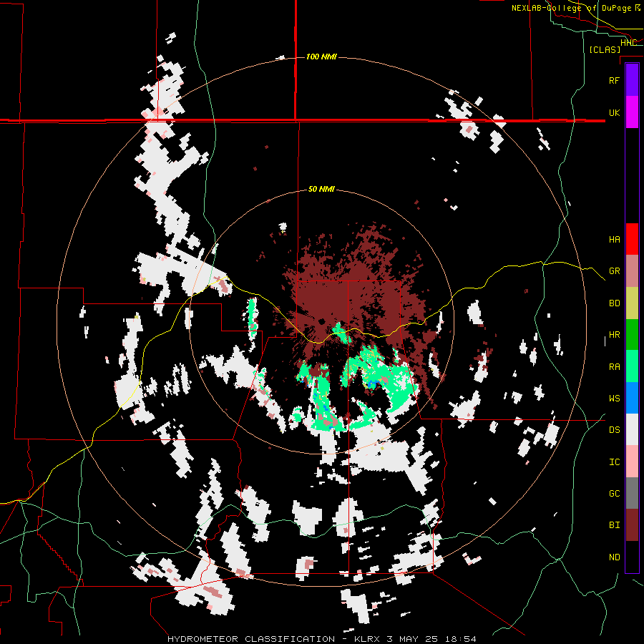Click the IC legend label
This screenshot has width=644, height=644.
click(614, 462)
